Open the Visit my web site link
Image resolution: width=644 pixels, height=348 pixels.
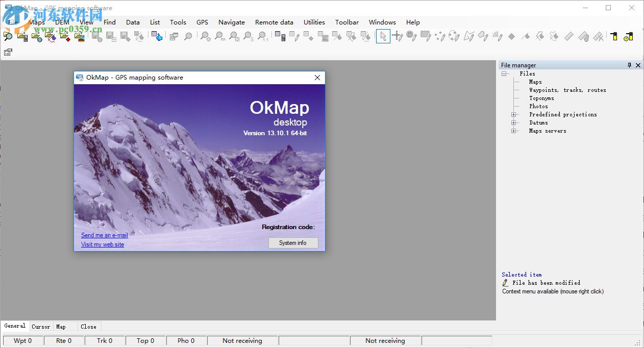(102, 244)
